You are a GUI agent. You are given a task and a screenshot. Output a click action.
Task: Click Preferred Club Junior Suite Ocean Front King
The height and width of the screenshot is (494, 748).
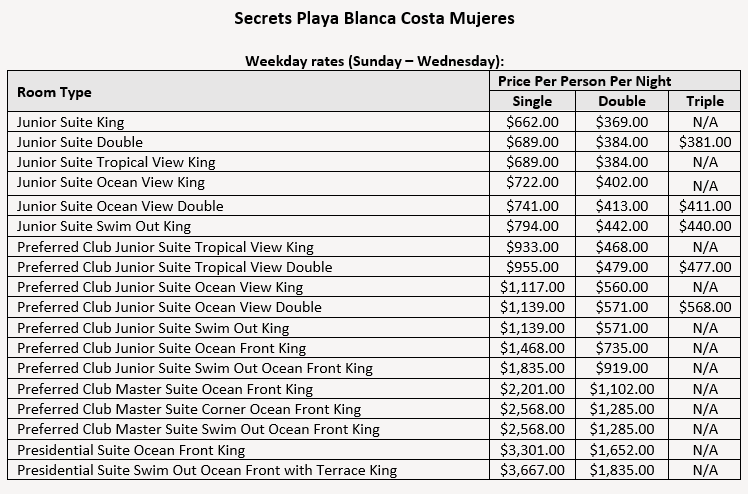tap(161, 348)
